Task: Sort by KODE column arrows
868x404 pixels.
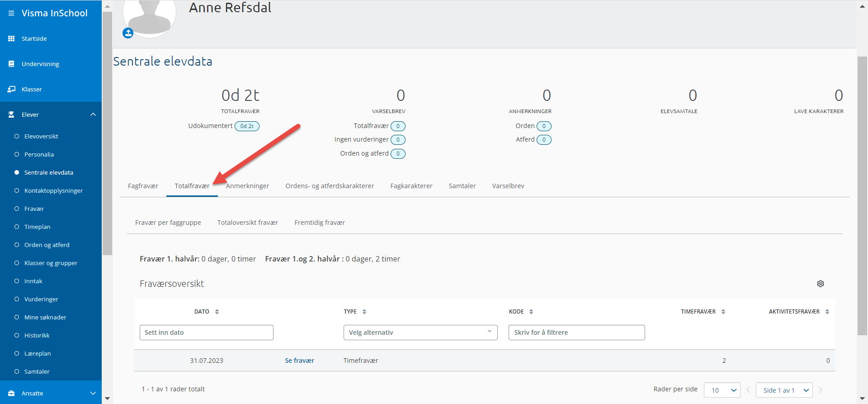Action: (531, 312)
